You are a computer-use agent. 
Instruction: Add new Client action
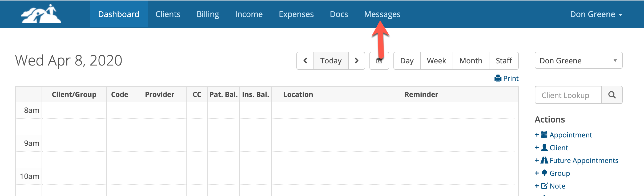pos(558,148)
